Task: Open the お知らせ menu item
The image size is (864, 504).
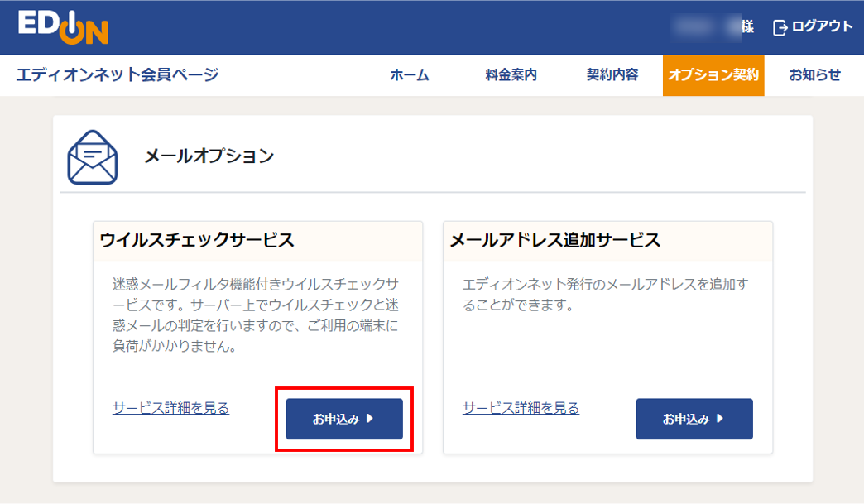Action: point(814,75)
